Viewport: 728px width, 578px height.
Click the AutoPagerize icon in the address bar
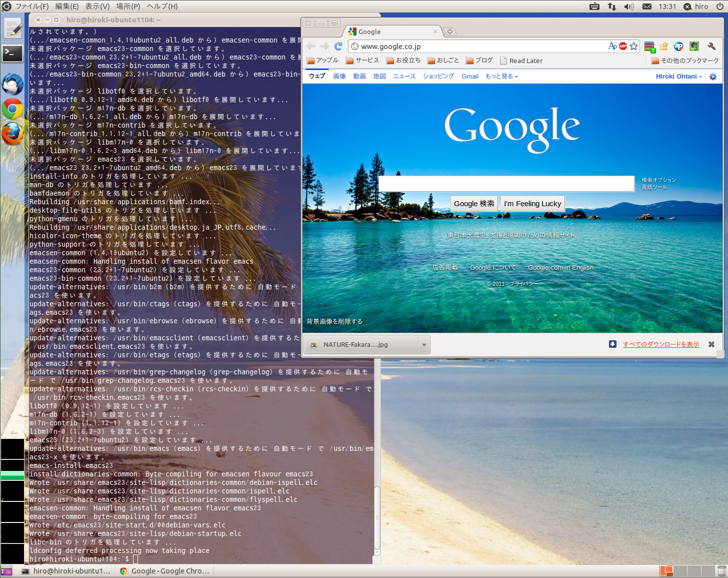(612, 46)
